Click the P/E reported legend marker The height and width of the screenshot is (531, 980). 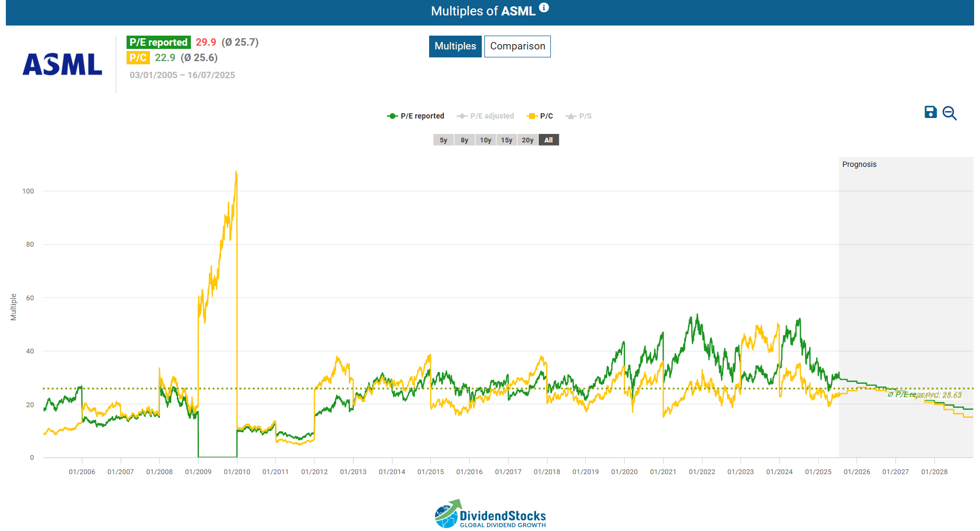pos(391,116)
